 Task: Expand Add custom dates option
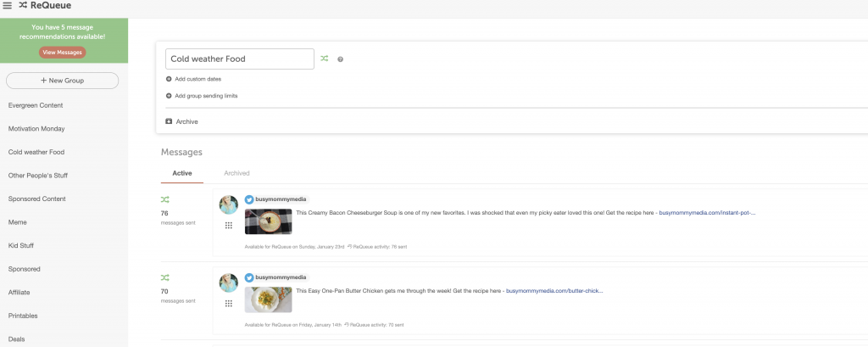198,79
